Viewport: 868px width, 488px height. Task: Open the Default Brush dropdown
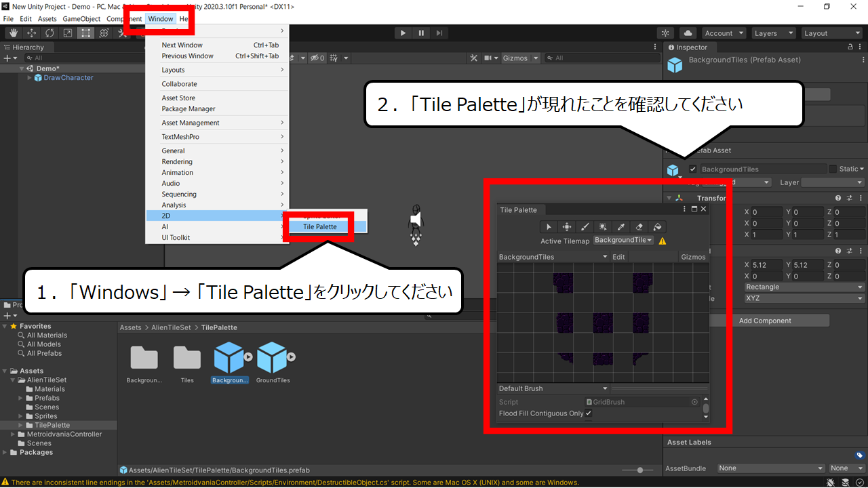coord(553,388)
